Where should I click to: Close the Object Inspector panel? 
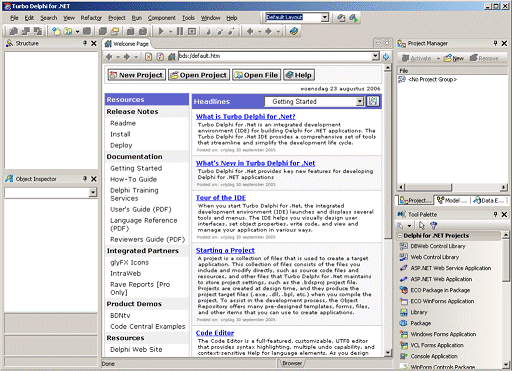click(94, 179)
